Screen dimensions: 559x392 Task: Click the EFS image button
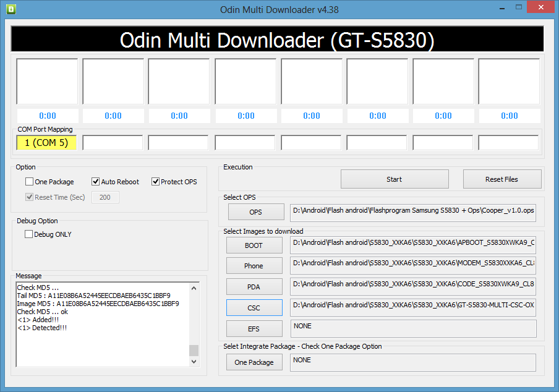coord(254,329)
